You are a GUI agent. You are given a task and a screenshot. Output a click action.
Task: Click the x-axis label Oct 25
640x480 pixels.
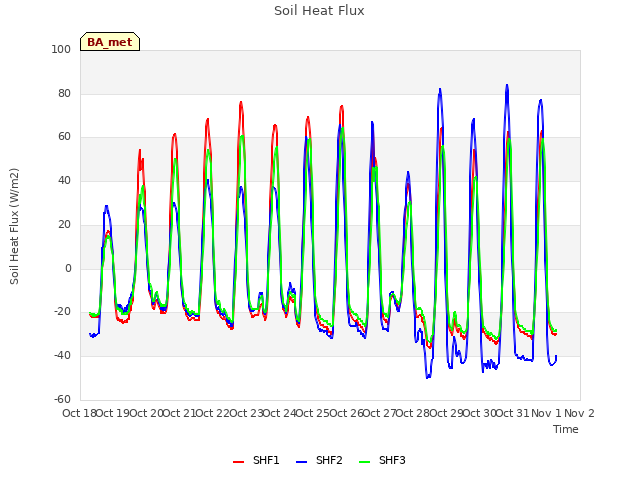(313, 413)
